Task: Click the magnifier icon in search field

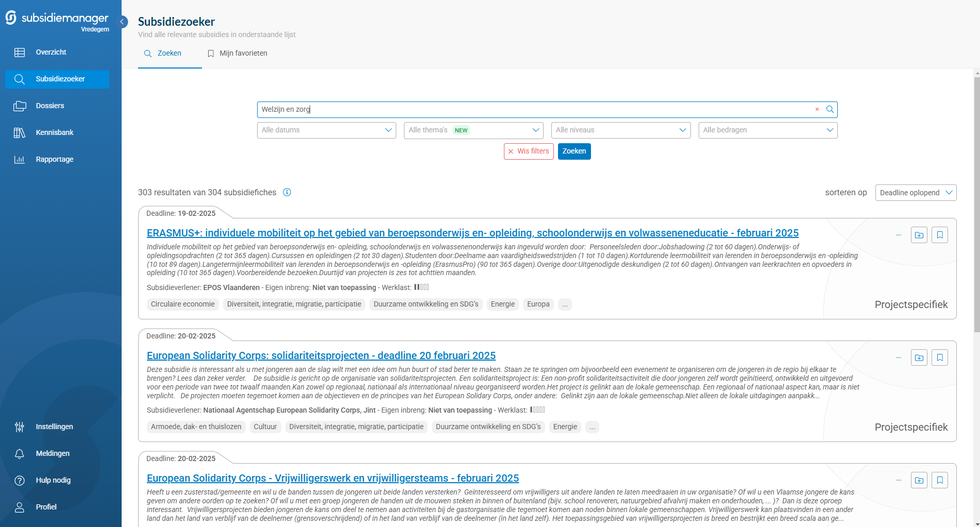Action: coord(830,109)
